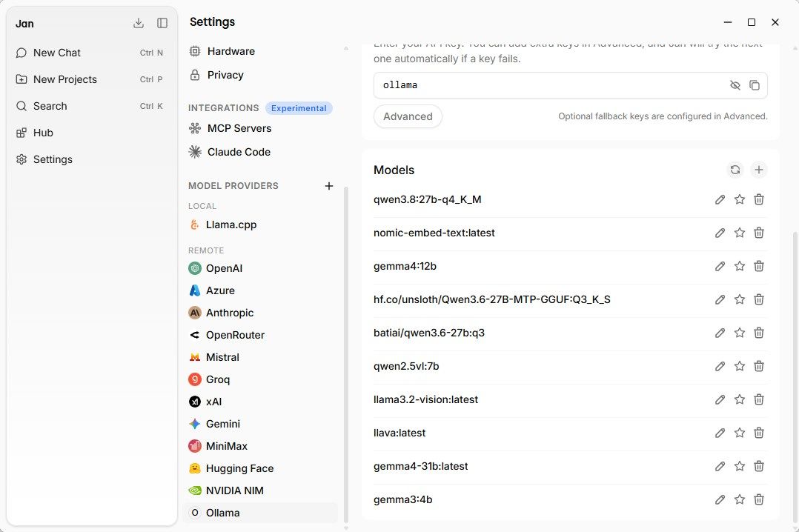
Task: Delete the qwen3.8:27b-q4_K_M model
Action: click(759, 200)
